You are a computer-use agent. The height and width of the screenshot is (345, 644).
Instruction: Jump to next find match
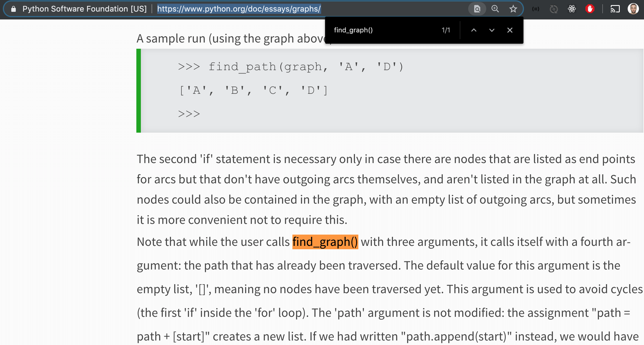coord(492,30)
